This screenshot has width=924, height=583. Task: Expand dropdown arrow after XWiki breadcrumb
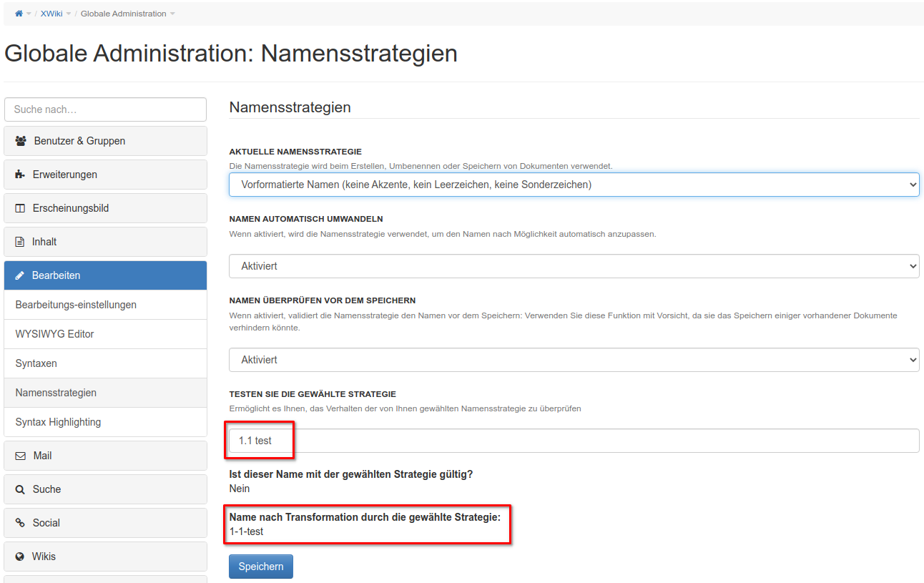tap(69, 14)
